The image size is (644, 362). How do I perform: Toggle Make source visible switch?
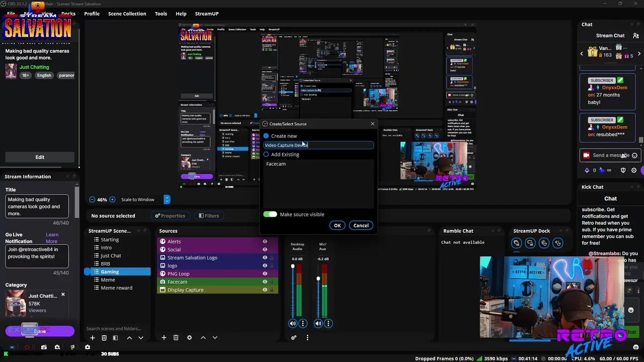click(270, 214)
